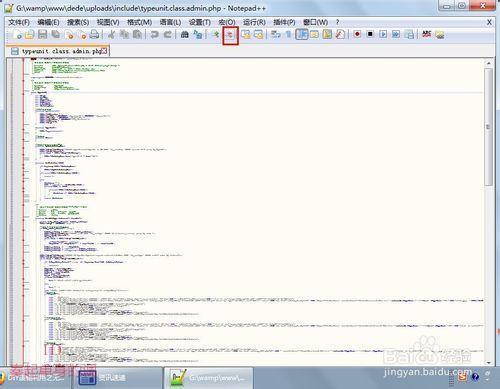Click the vertical scrollbar down arrow
Viewport: 500px width, 389px height.
(x=489, y=362)
